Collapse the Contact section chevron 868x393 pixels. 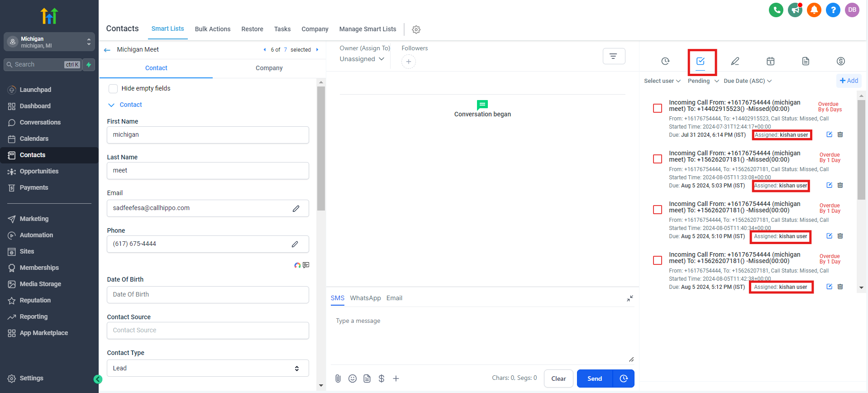tap(111, 105)
